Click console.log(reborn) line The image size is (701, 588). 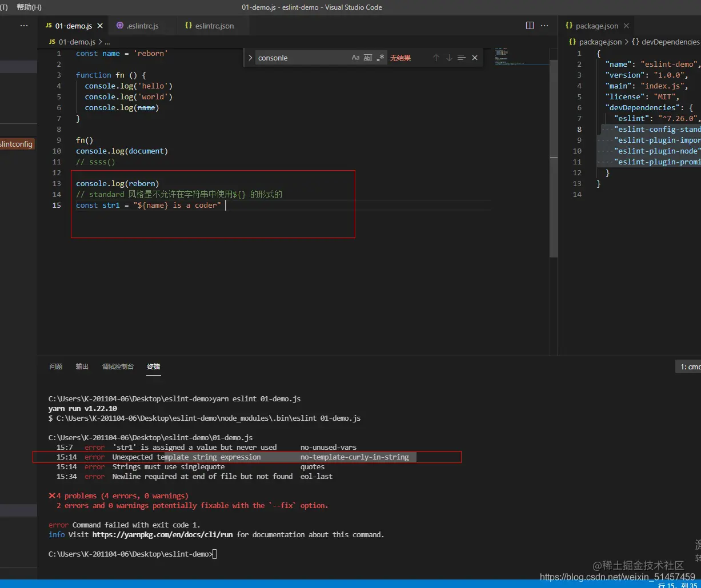[117, 184]
